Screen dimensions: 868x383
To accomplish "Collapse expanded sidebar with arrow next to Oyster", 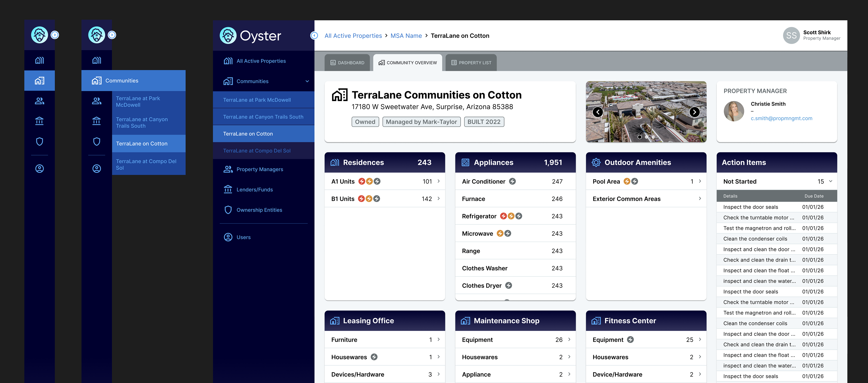I will click(314, 35).
